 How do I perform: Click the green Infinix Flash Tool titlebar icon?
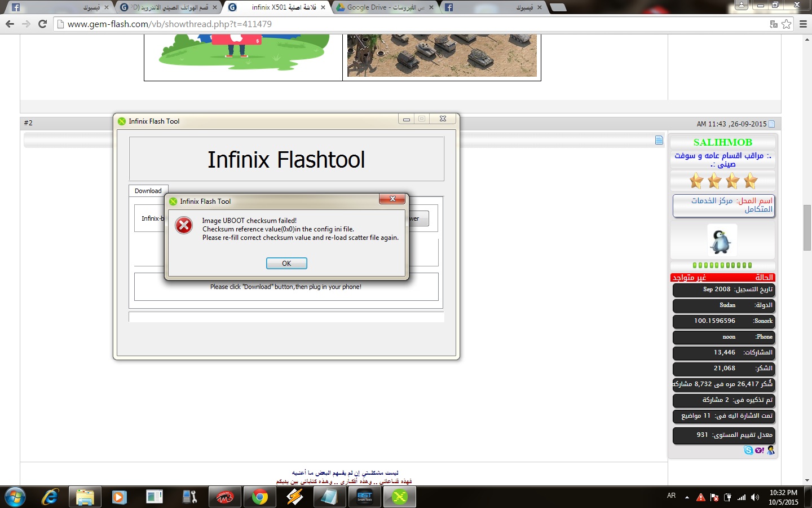coord(122,121)
